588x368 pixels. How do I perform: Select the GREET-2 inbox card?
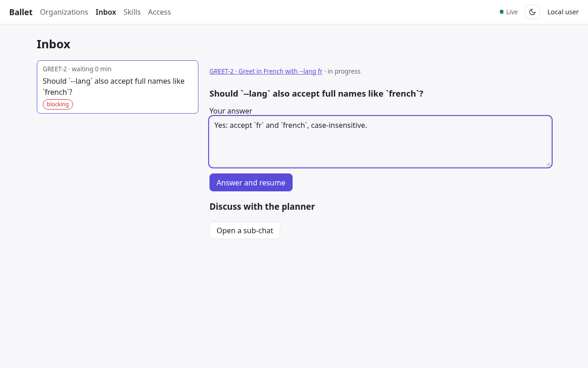click(118, 87)
